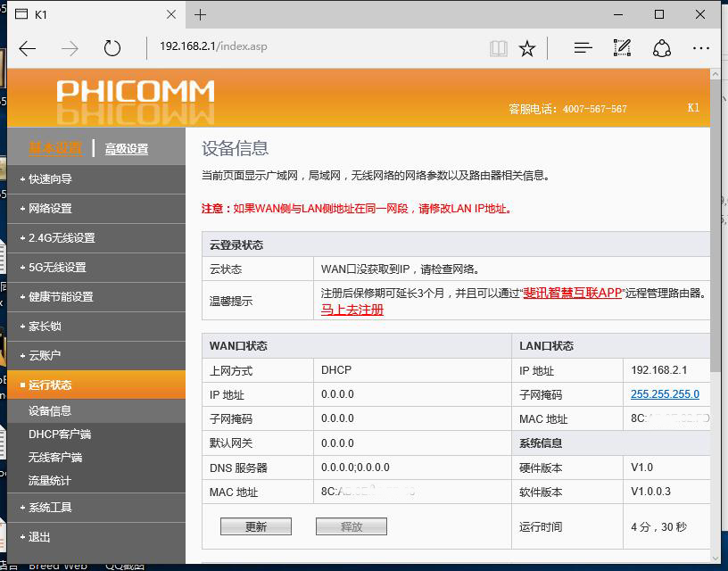Screen dimensions: 728x571
Task: Click 255.255.255.0 subnet mask link
Action: point(665,394)
